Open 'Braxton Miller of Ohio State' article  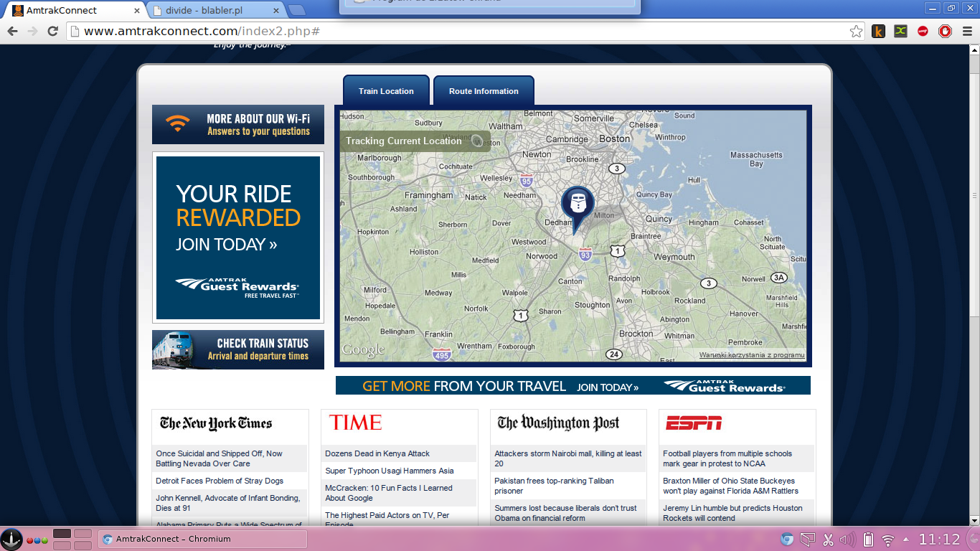click(x=730, y=486)
